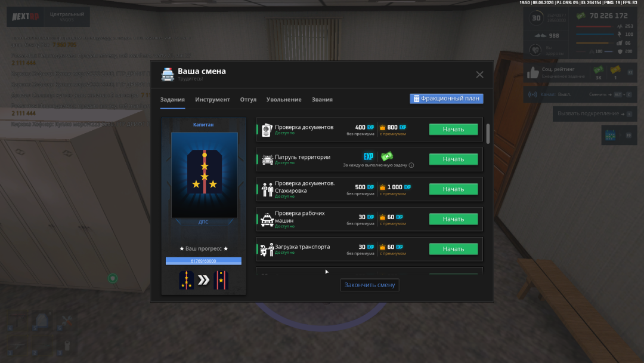Switch to the Задания tab

[172, 100]
